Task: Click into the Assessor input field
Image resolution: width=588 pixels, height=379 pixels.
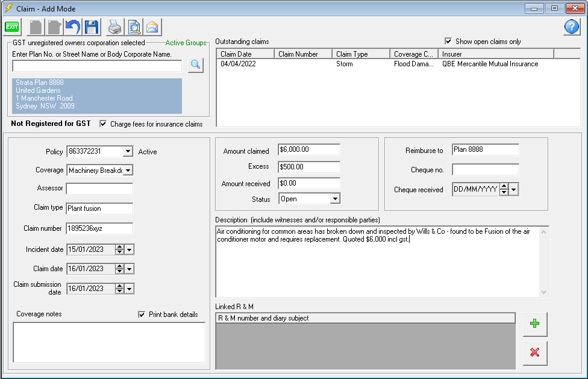Action: coord(99,189)
